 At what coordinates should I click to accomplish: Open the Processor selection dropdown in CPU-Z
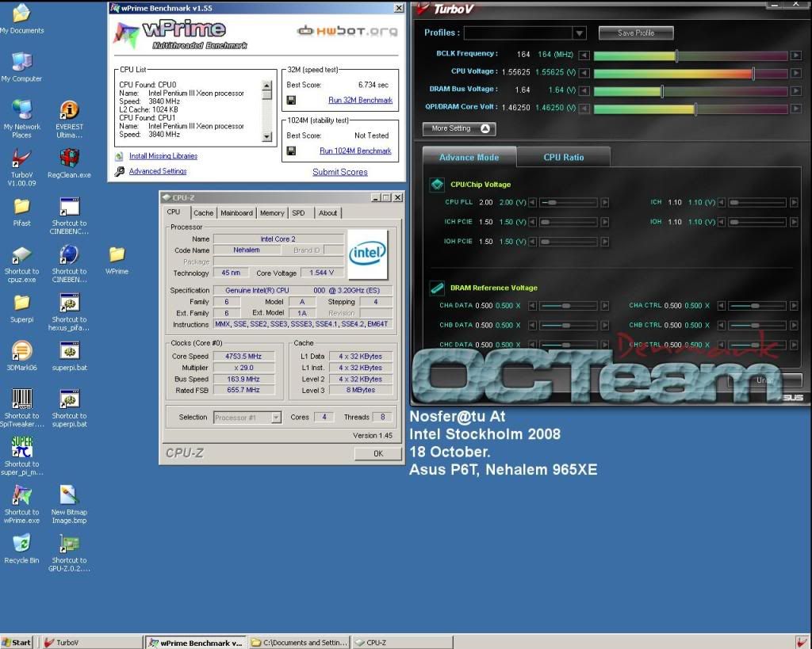pos(276,417)
